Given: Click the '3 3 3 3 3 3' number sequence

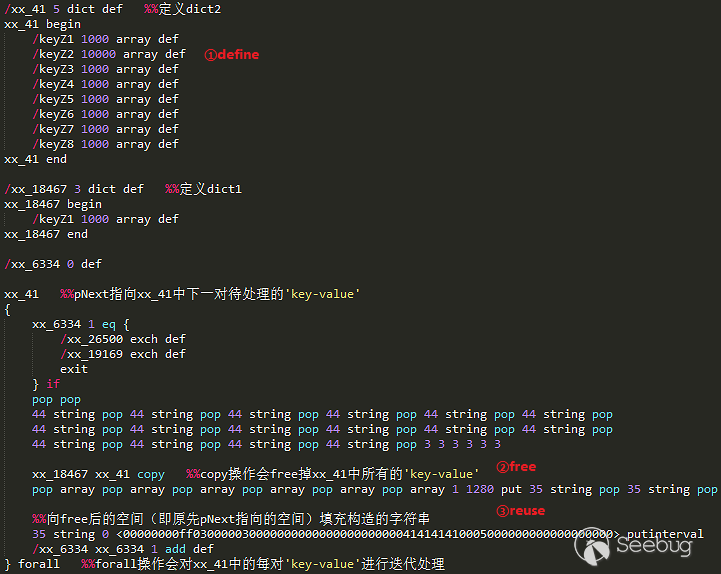Looking at the screenshot, I should point(463,444).
